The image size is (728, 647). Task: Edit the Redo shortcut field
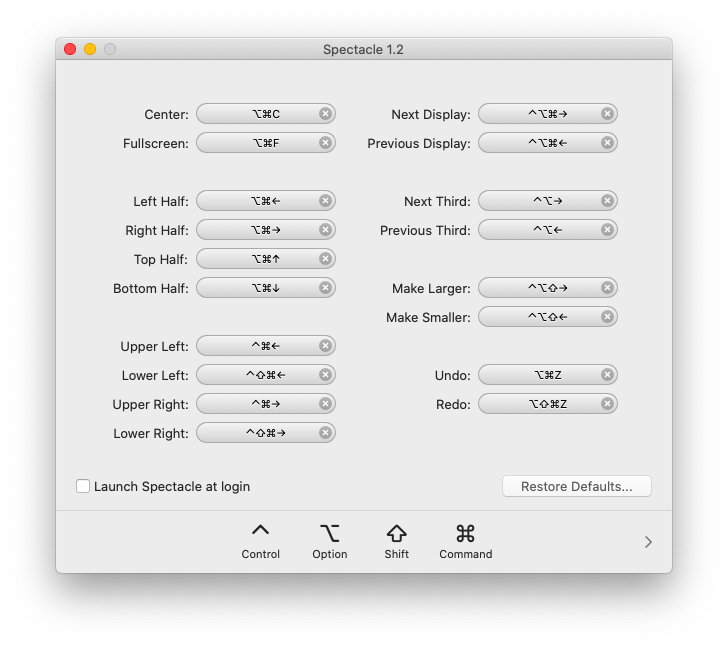pos(548,404)
